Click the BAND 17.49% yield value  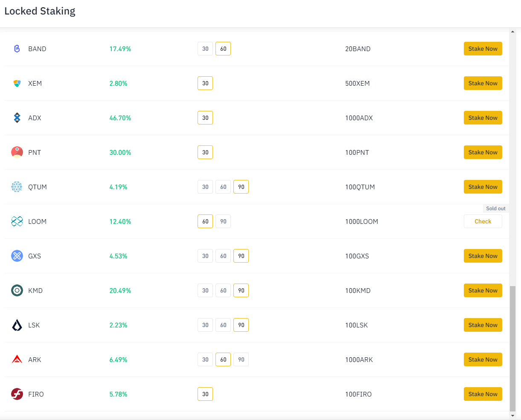pyautogui.click(x=120, y=49)
